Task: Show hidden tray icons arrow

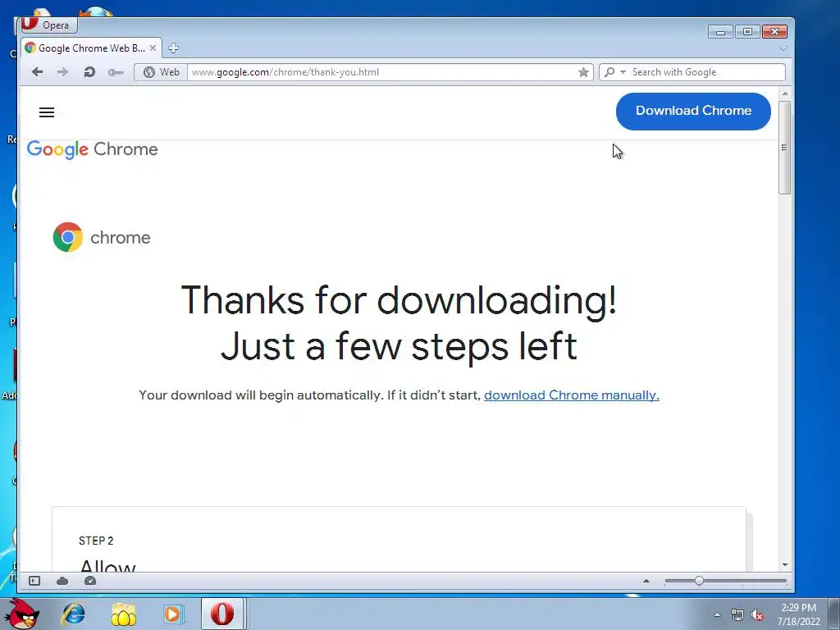Action: [717, 614]
